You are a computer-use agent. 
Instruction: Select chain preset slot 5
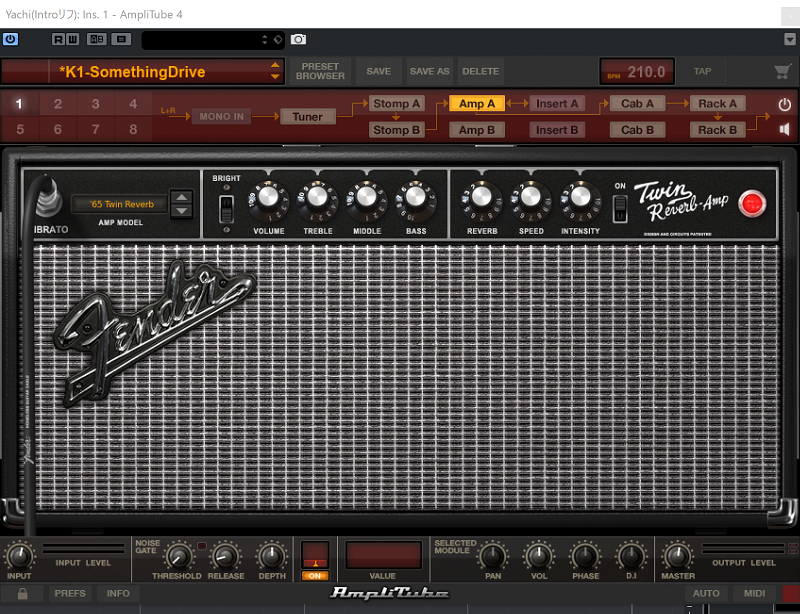19,129
